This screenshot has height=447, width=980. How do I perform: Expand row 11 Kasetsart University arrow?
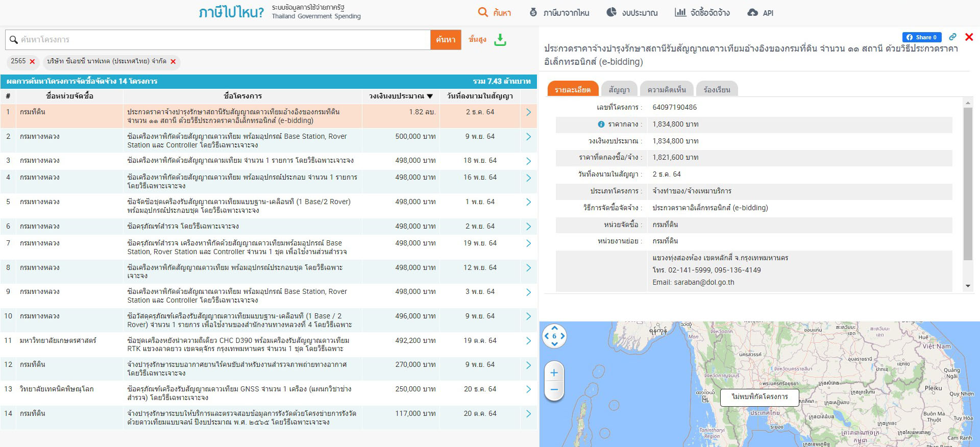(x=528, y=341)
